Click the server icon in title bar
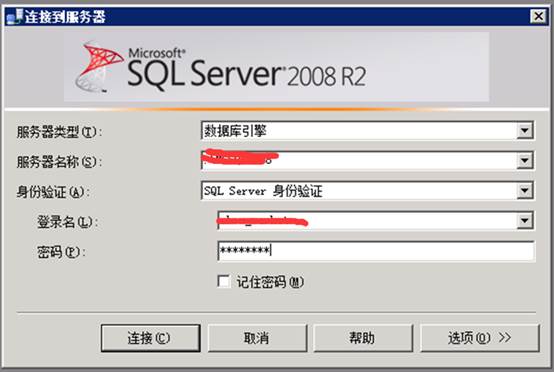The width and height of the screenshot is (554, 372). point(15,17)
